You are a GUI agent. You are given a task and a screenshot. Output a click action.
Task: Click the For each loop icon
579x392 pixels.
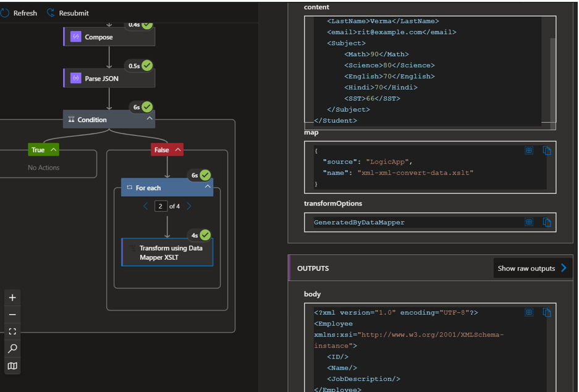tap(129, 187)
